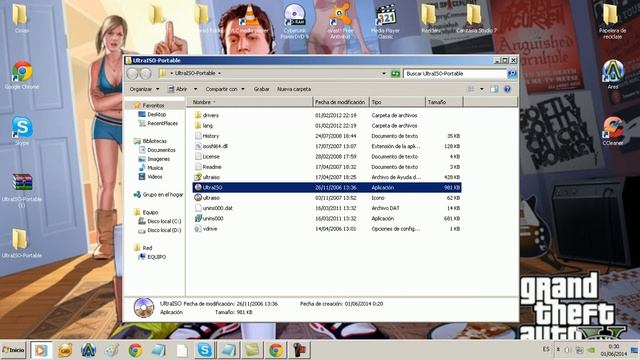Click CyberLink PowerDVD 9 desktop icon
The height and width of the screenshot is (360, 640).
pos(295,21)
